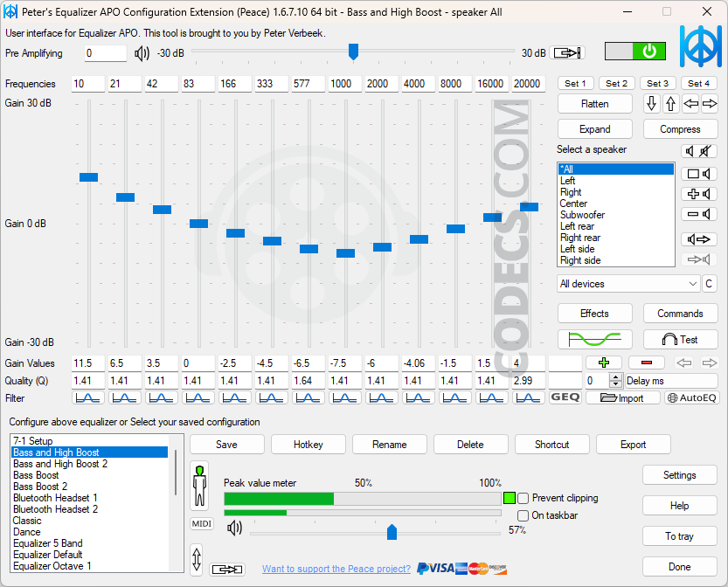Click the vertical resize arrows icon
The image size is (728, 587).
click(x=197, y=560)
